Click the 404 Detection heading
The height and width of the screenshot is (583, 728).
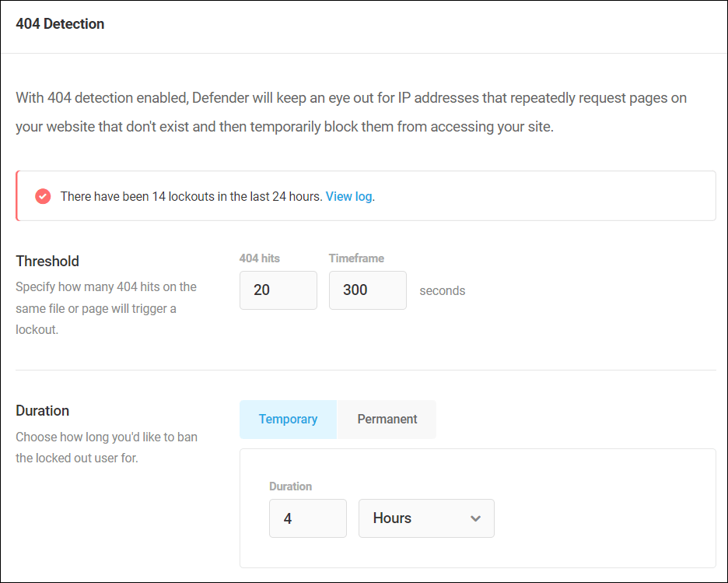coord(60,23)
